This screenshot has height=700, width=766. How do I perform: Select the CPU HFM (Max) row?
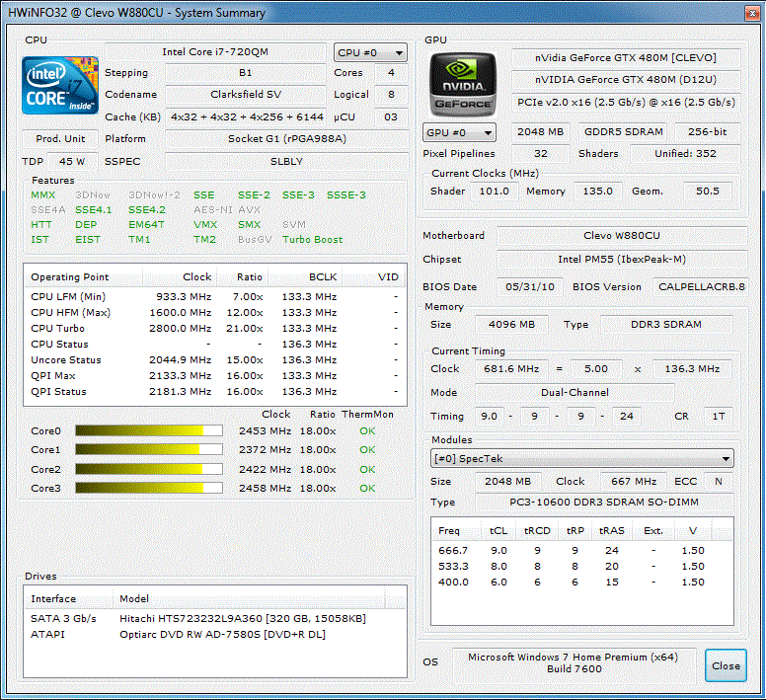215,313
